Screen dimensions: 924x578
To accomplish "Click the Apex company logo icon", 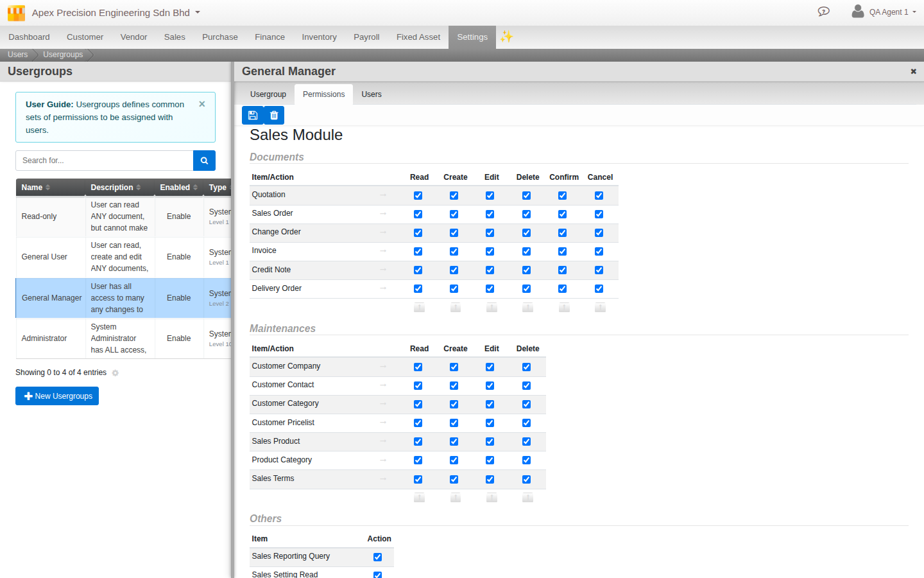I will pos(16,13).
